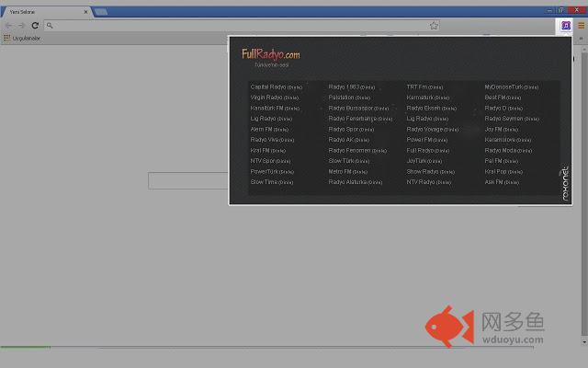Open a new tab

101,12
